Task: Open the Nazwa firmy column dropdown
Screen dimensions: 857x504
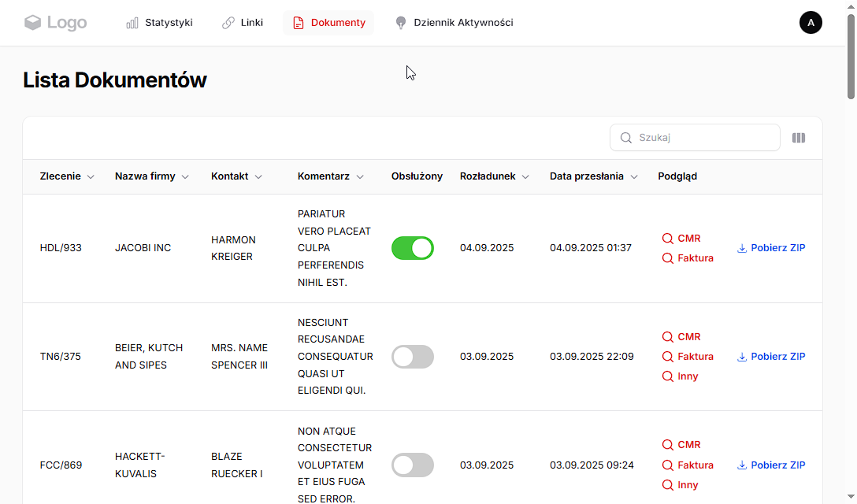Action: click(185, 177)
